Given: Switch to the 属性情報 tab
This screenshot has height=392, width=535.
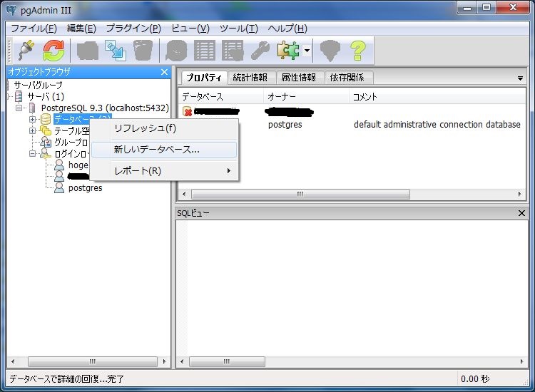Looking at the screenshot, I should pos(299,78).
